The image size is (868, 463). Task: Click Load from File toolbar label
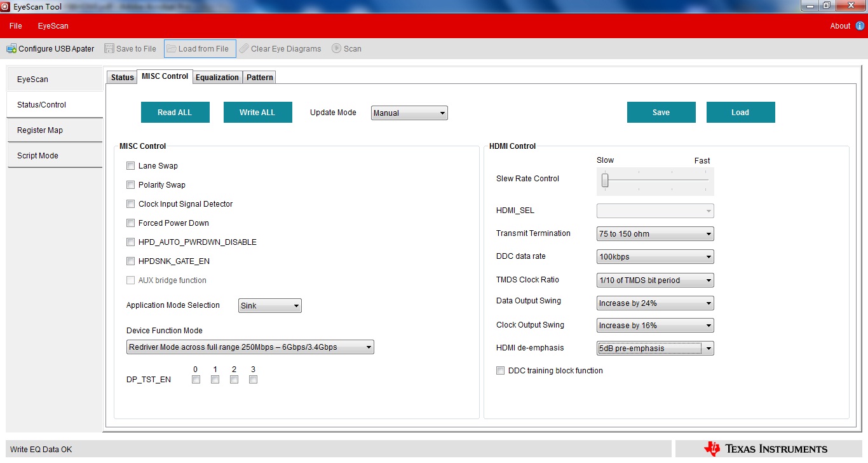203,49
